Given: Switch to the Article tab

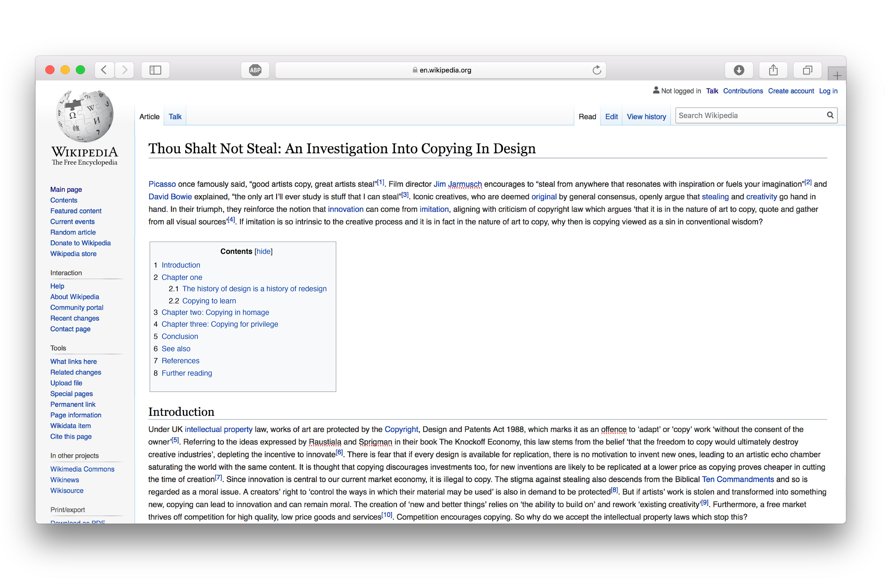Looking at the screenshot, I should (149, 117).
